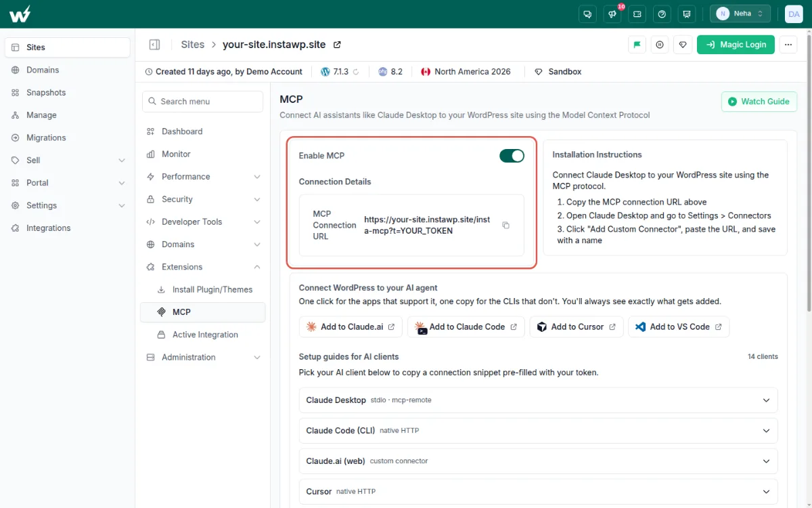This screenshot has height=508, width=812.
Task: Click Add to Claude Code button
Action: coord(466,326)
